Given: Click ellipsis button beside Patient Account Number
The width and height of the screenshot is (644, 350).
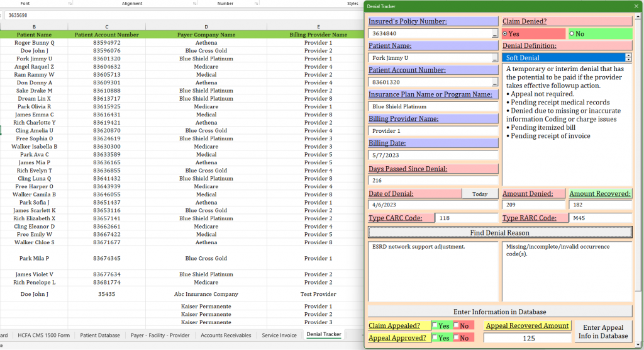Looking at the screenshot, I should click(494, 82).
